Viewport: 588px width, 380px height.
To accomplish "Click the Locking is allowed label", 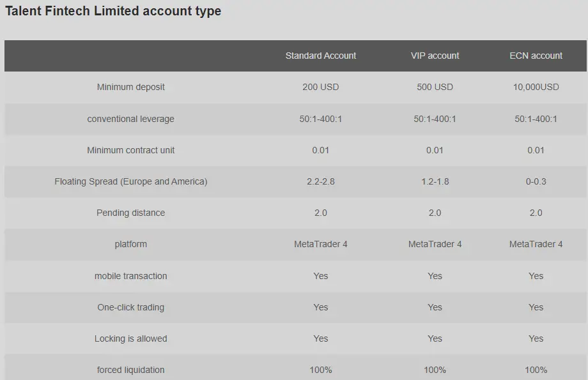I will [131, 338].
